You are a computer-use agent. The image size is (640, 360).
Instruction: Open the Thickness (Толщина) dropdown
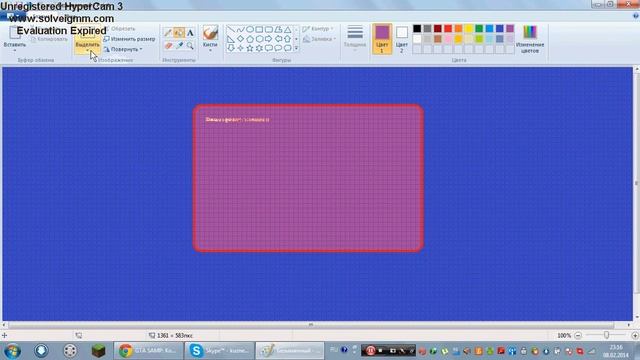click(x=355, y=38)
